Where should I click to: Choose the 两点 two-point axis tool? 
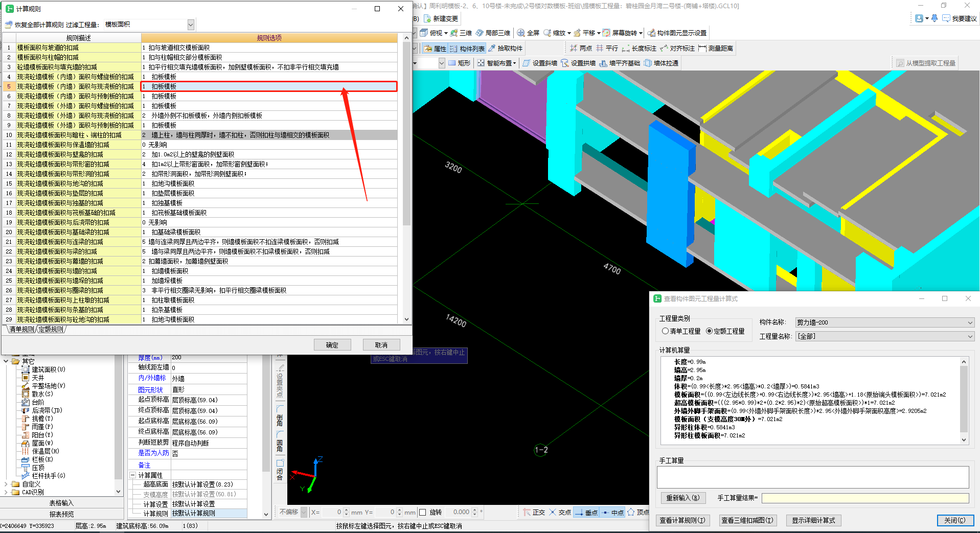pyautogui.click(x=581, y=48)
